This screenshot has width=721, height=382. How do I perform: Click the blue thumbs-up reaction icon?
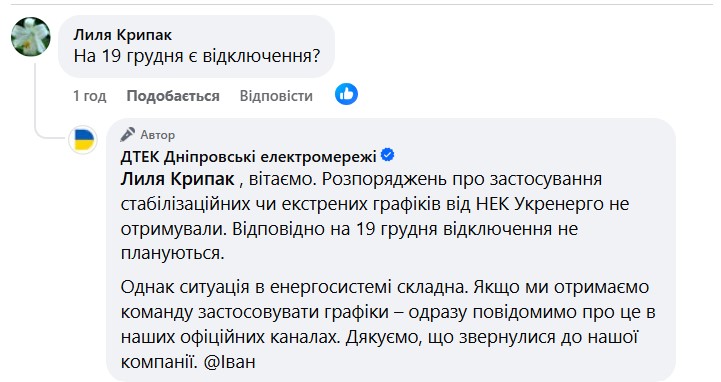click(346, 94)
